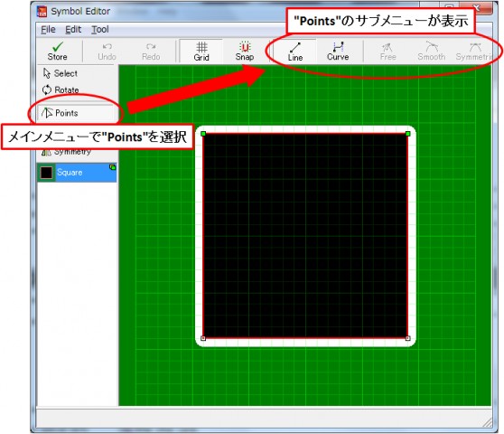Click the Store checkmark button
This screenshot has height=434, width=504.
point(58,51)
